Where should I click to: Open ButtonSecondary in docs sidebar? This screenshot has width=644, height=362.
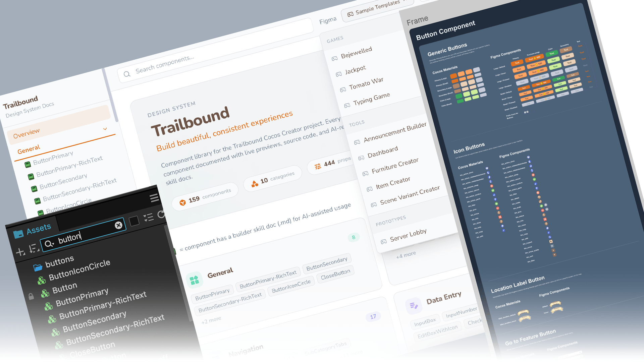pos(63,181)
